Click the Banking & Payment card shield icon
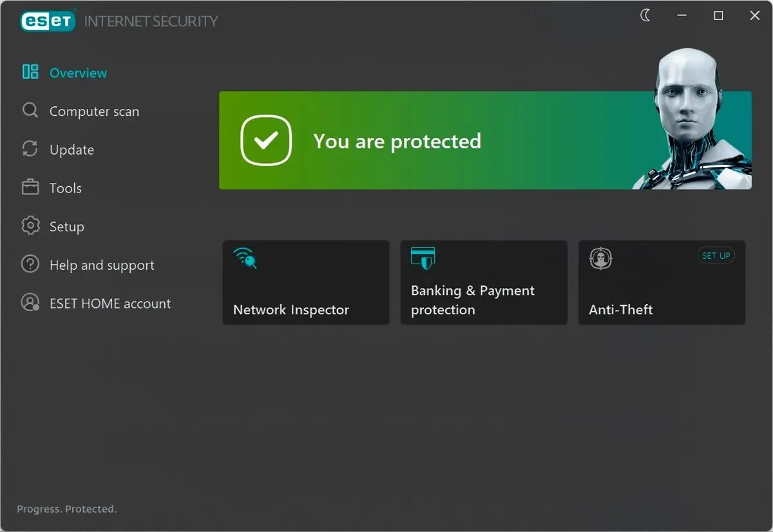The height and width of the screenshot is (532, 773). [x=423, y=258]
